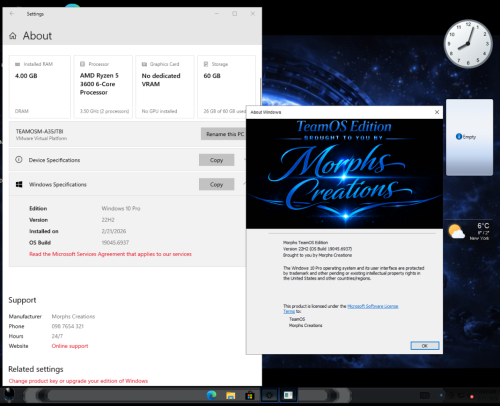500x406 pixels.
Task: Click the 6°C temperature on weather gadget
Action: 483,226
